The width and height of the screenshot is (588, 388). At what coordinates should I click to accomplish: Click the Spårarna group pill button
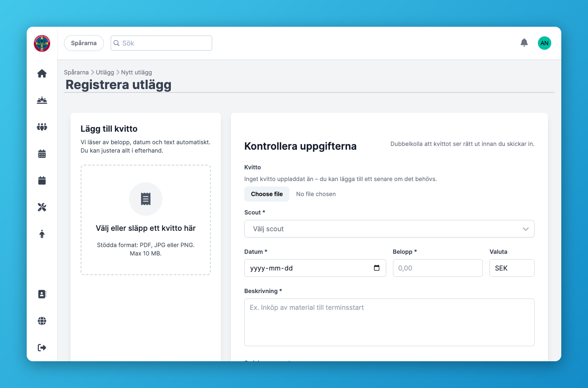tap(84, 43)
